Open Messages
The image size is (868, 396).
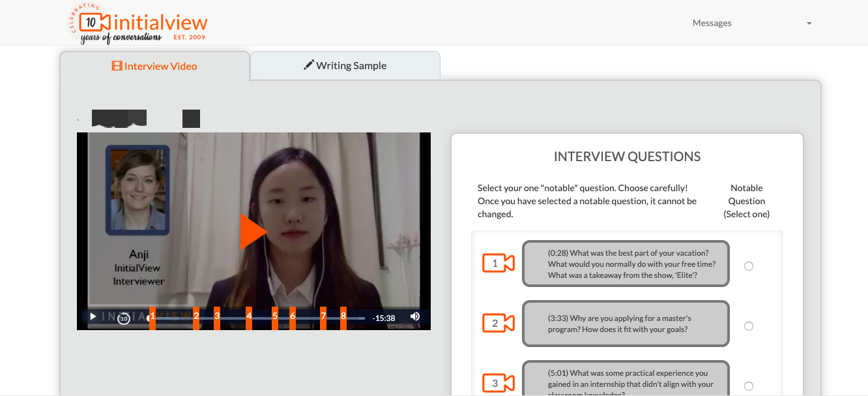click(712, 23)
